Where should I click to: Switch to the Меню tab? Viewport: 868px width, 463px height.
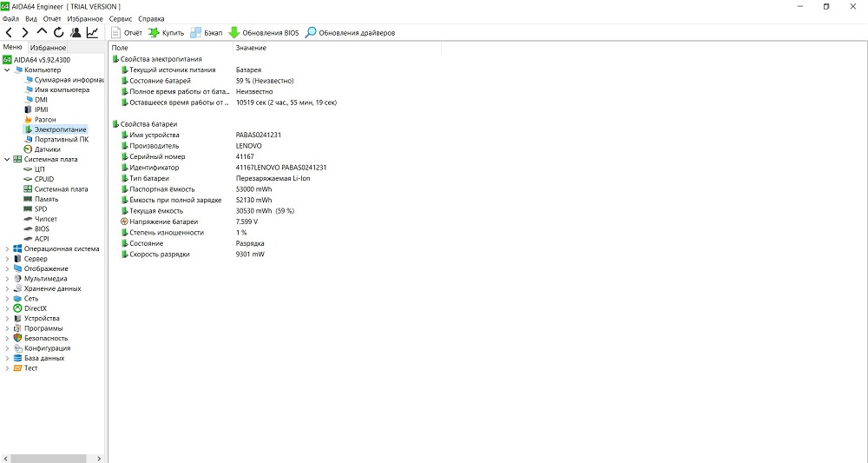click(x=13, y=47)
